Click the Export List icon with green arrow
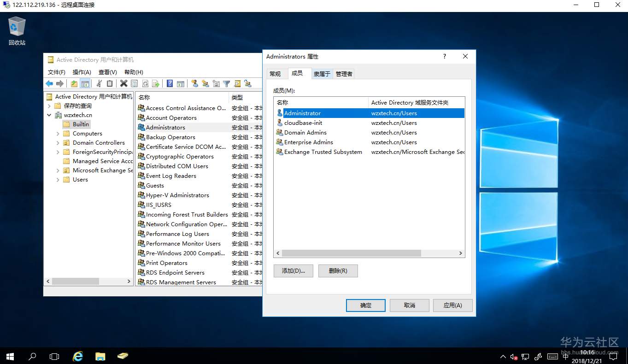This screenshot has width=628, height=364. (156, 83)
